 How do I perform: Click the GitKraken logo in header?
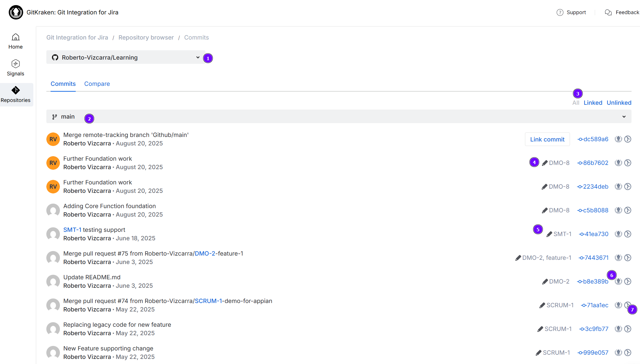coord(16,12)
